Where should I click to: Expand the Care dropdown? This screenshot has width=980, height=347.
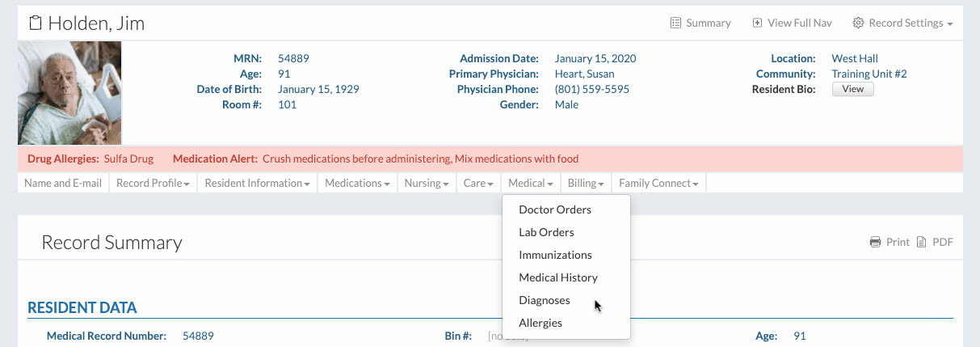(478, 184)
